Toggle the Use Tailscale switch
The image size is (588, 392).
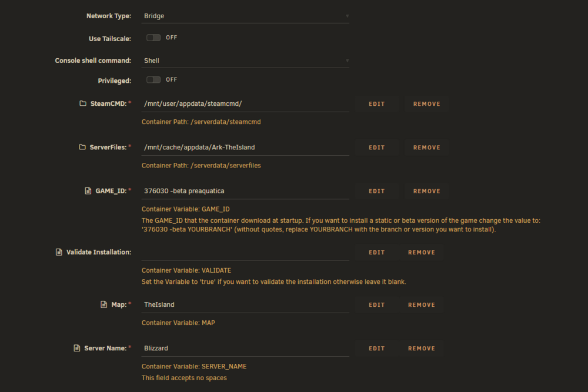[153, 38]
